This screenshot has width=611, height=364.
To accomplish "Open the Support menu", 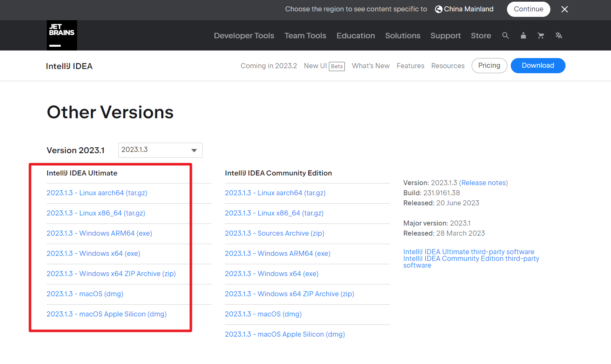I will (x=446, y=36).
